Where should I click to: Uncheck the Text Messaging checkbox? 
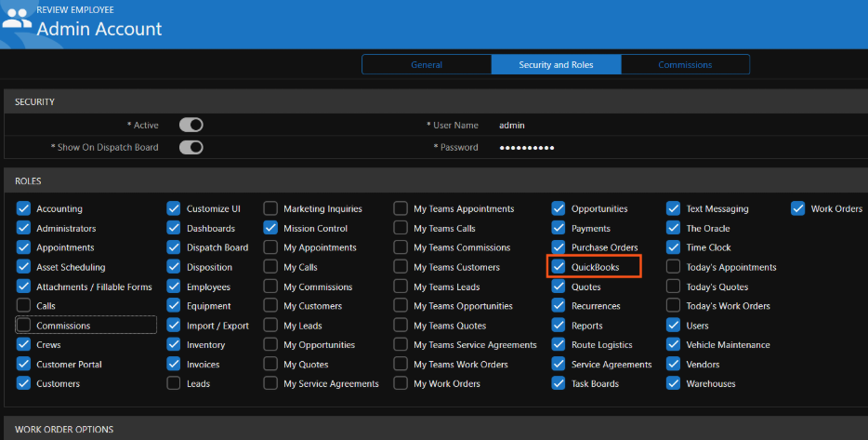[x=673, y=208]
